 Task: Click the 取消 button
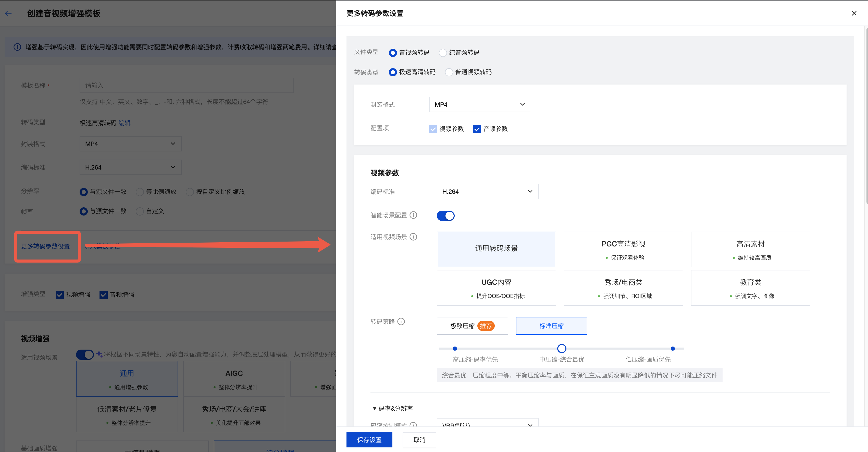point(419,439)
